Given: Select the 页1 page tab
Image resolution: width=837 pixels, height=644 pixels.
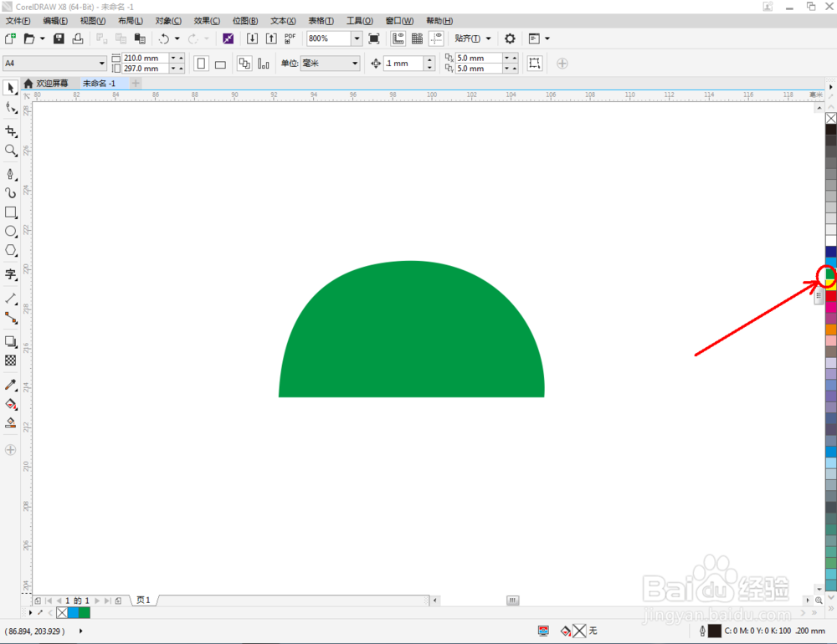Looking at the screenshot, I should pyautogui.click(x=143, y=601).
